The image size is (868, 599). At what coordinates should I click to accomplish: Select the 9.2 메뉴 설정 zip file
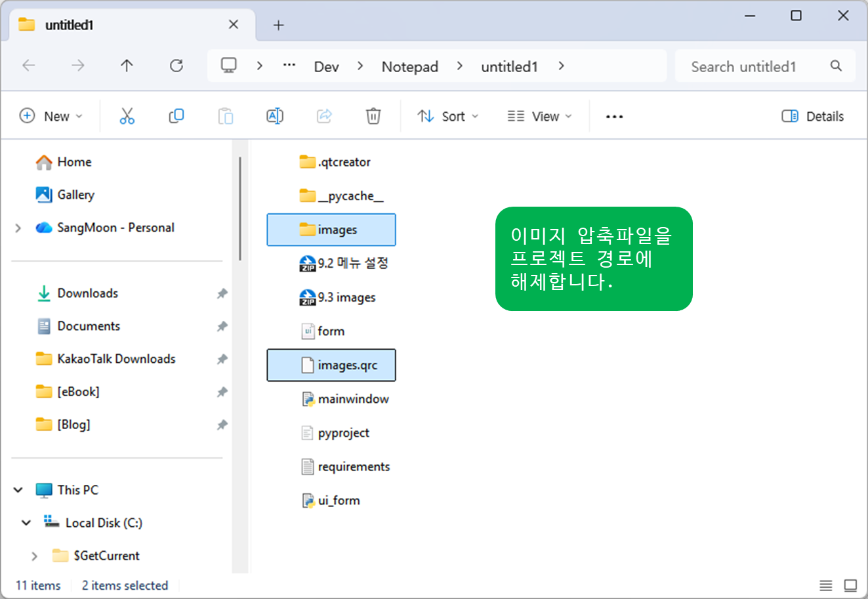[x=344, y=263]
